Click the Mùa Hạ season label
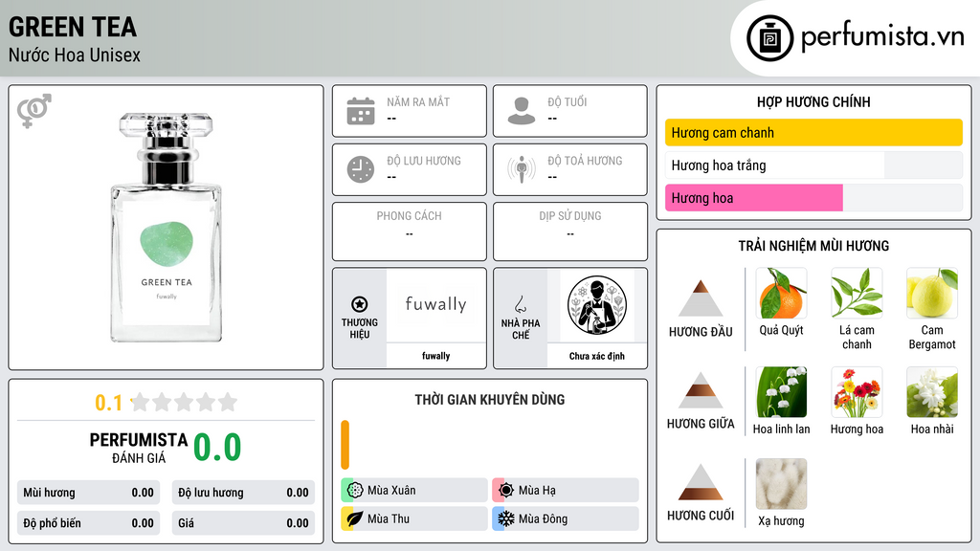Screen dimensions: 980x551 click(537, 491)
